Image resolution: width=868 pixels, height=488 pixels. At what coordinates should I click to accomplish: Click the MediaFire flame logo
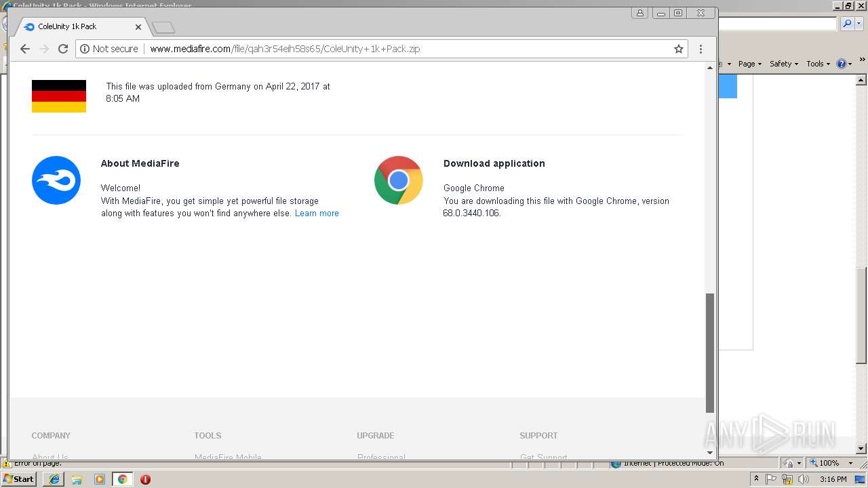pos(56,180)
